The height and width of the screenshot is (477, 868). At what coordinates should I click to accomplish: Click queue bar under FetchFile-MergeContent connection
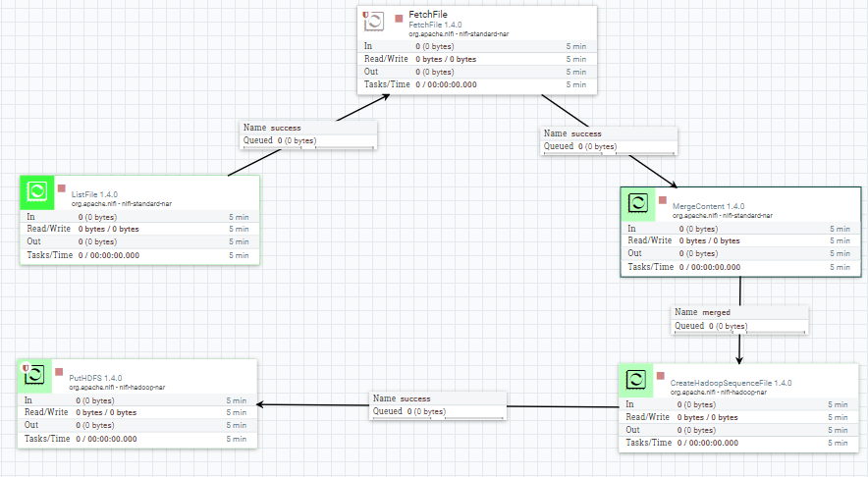coord(609,154)
